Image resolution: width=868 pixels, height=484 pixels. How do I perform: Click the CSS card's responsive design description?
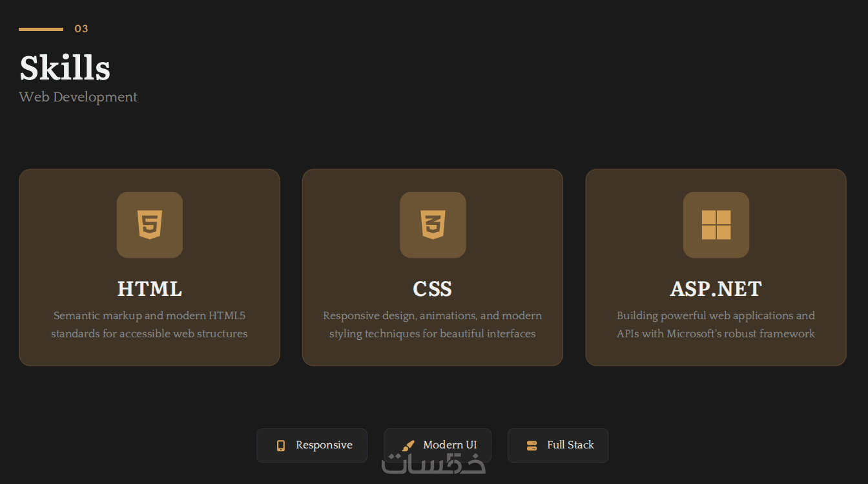[433, 324]
